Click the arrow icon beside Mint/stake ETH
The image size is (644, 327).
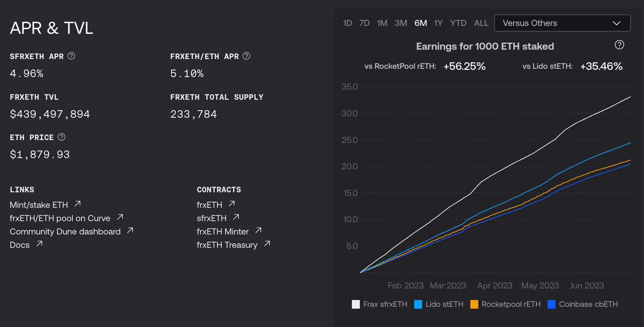[77, 204]
